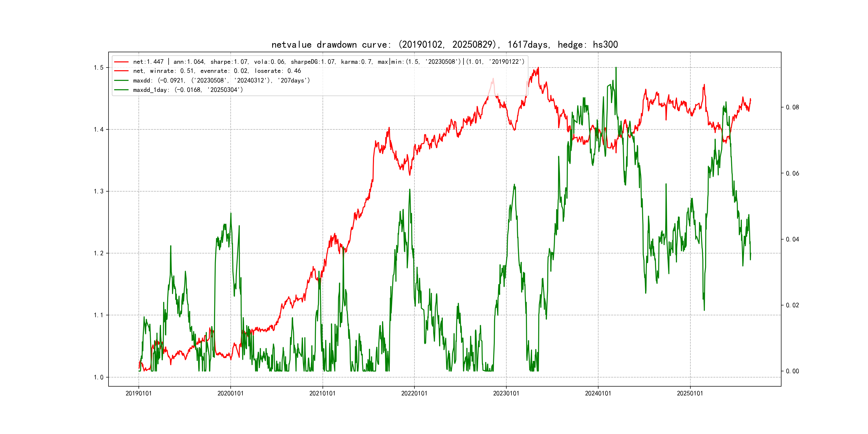Click the 0.04 right y-axis label
Image resolution: width=868 pixels, height=434 pixels.
tap(792, 240)
